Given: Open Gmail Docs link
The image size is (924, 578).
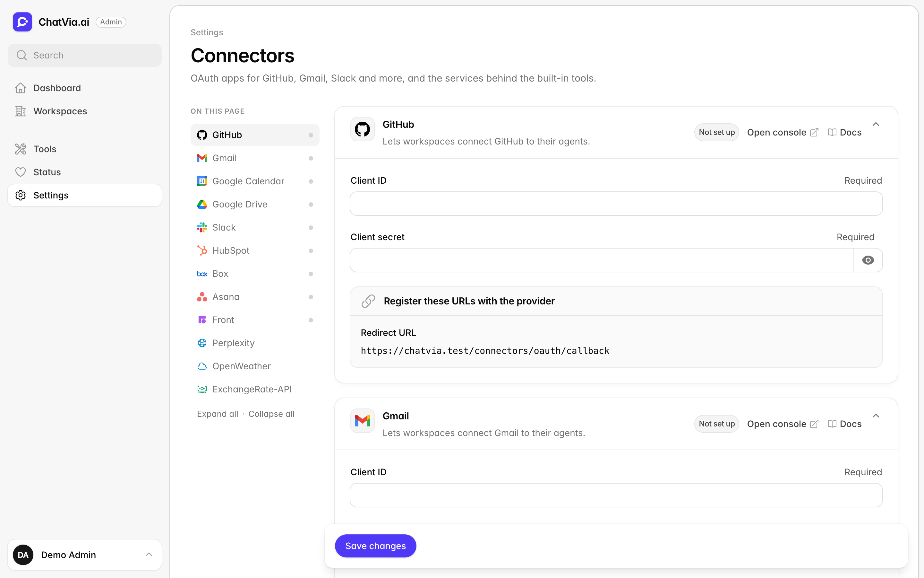Looking at the screenshot, I should point(844,424).
